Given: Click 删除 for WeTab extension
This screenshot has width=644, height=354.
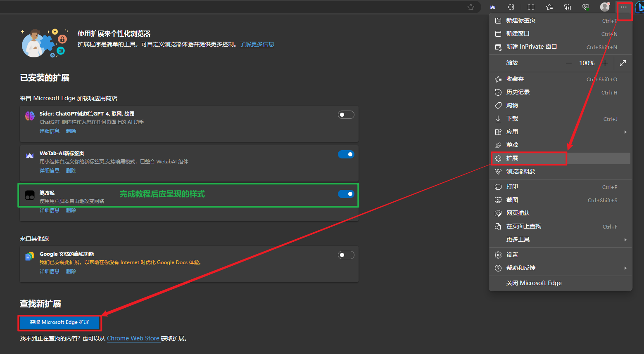Looking at the screenshot, I should 71,171.
